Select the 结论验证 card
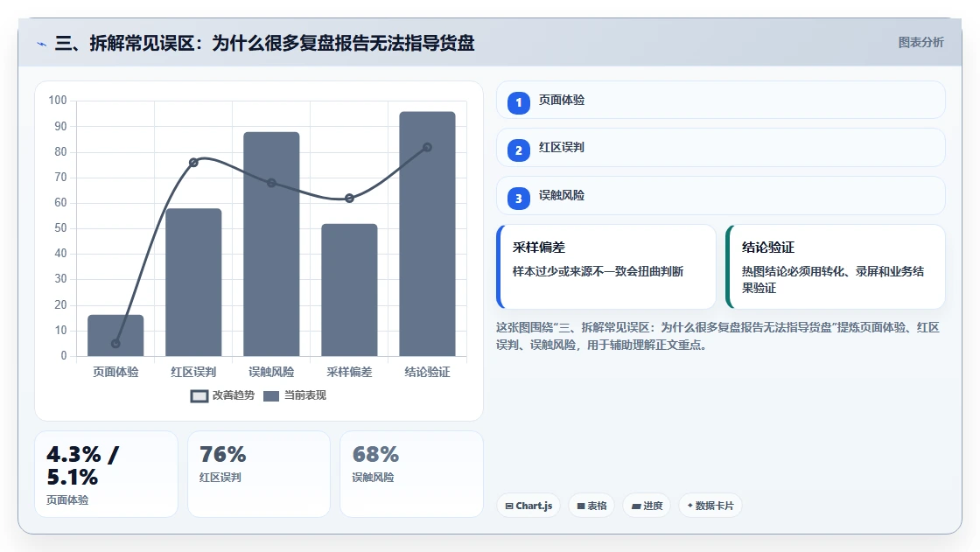 [835, 267]
